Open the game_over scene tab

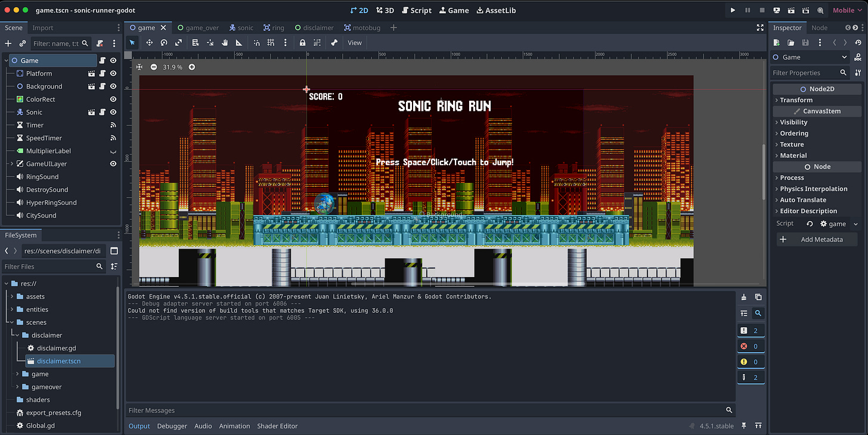(197, 27)
